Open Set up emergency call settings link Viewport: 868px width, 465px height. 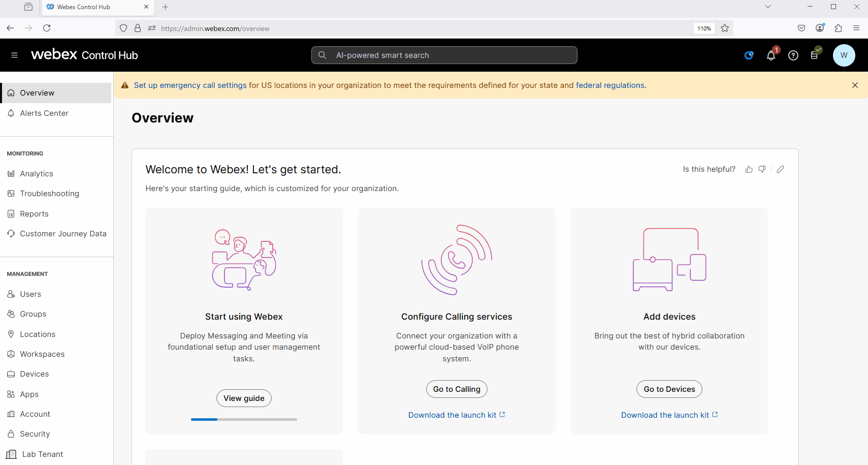[190, 85]
